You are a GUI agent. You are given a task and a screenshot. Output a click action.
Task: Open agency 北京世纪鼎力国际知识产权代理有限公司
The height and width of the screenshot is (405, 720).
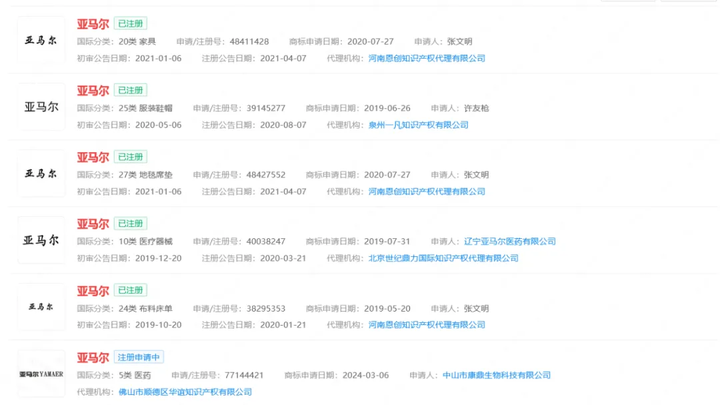(x=443, y=258)
